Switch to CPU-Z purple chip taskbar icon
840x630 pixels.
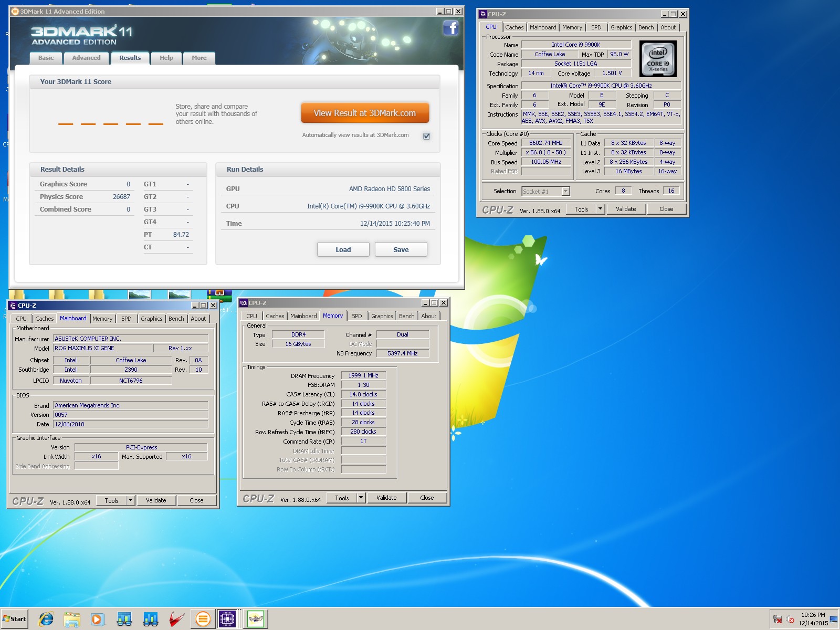point(227,619)
